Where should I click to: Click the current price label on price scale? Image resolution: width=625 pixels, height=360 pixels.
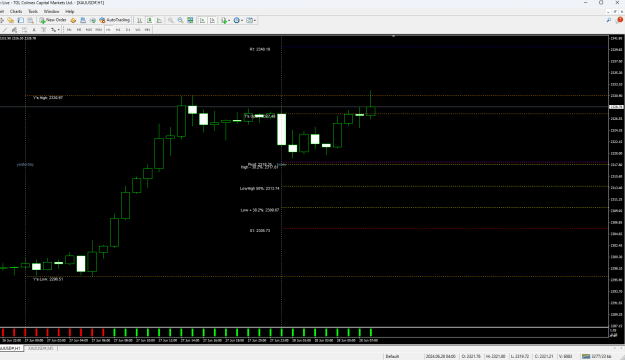[x=616, y=107]
